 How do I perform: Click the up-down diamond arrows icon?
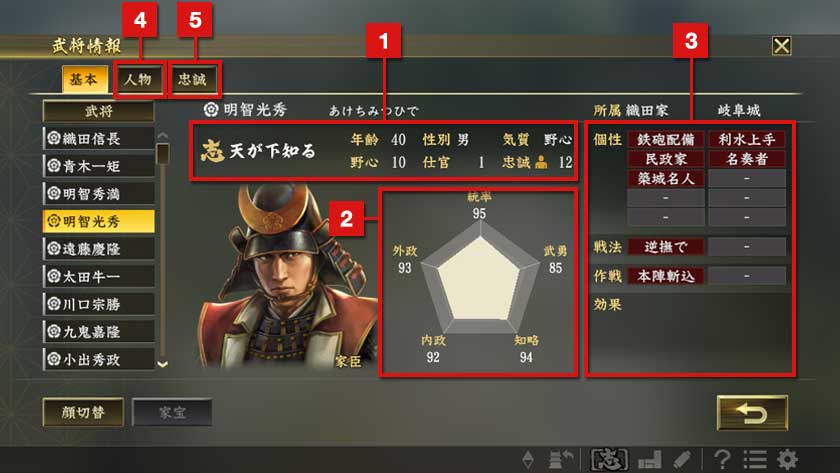(x=528, y=460)
